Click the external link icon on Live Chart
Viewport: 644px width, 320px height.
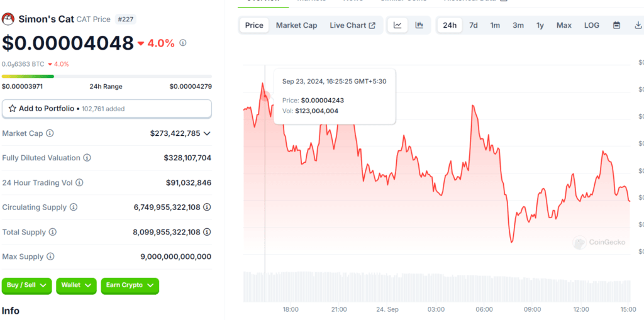(x=372, y=26)
